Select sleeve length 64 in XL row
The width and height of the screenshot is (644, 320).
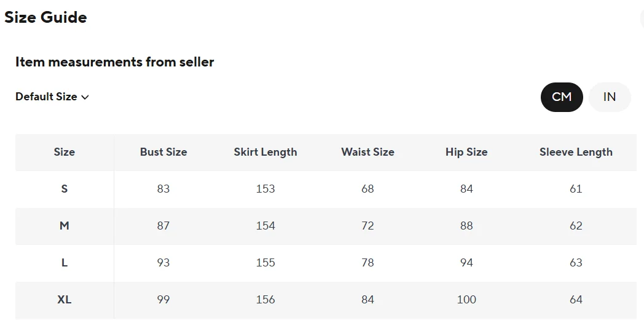pos(576,300)
